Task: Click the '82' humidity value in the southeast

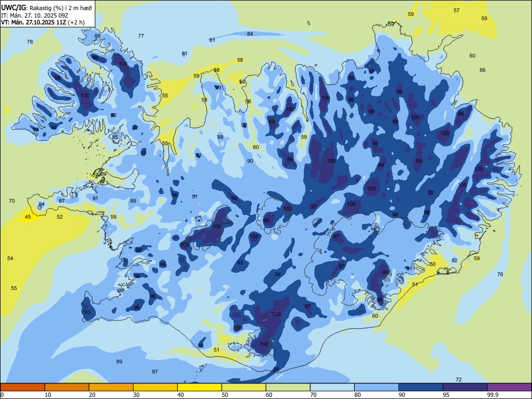Action: tap(455, 260)
